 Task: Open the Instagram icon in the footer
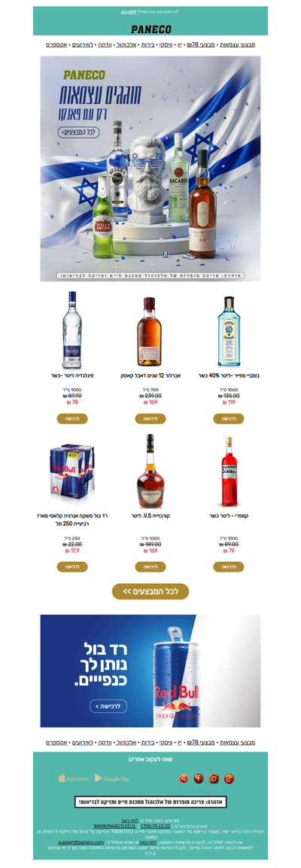pos(214,778)
